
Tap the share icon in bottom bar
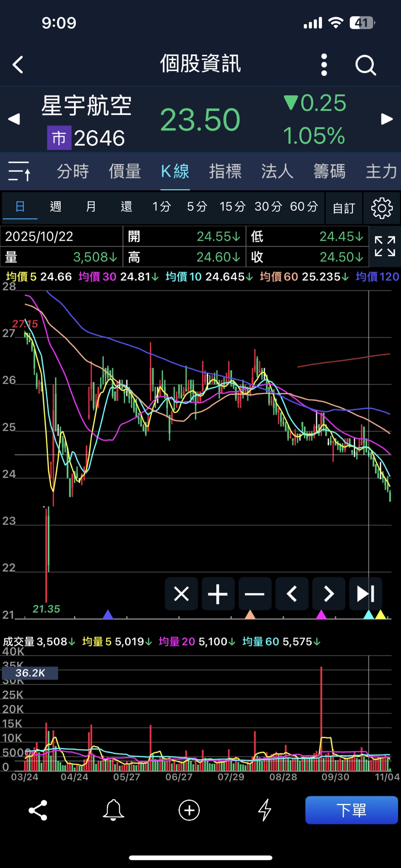pos(38,810)
